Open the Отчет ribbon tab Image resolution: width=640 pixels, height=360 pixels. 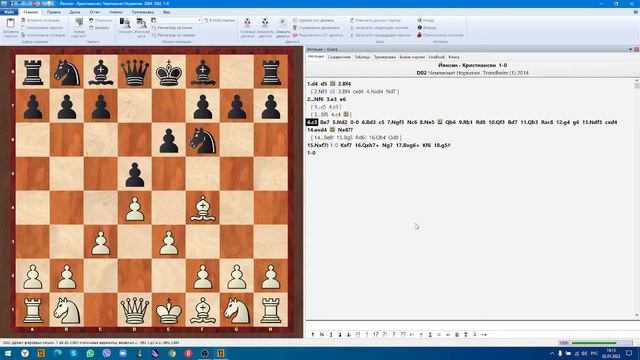tap(95, 12)
